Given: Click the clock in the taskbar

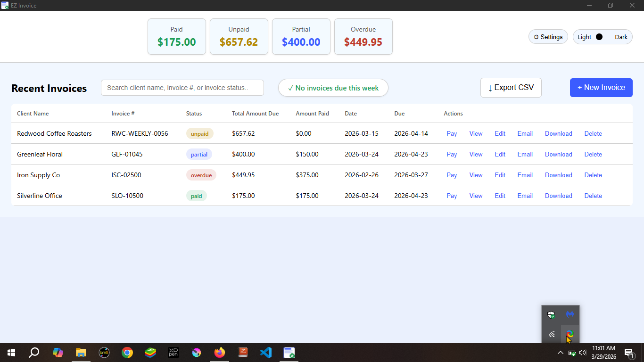Looking at the screenshot, I should coord(604,352).
